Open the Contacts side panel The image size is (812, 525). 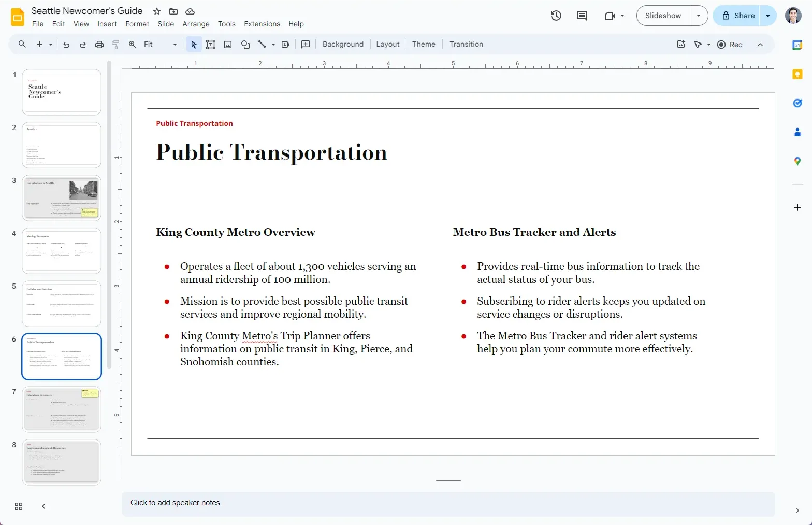pyautogui.click(x=798, y=132)
